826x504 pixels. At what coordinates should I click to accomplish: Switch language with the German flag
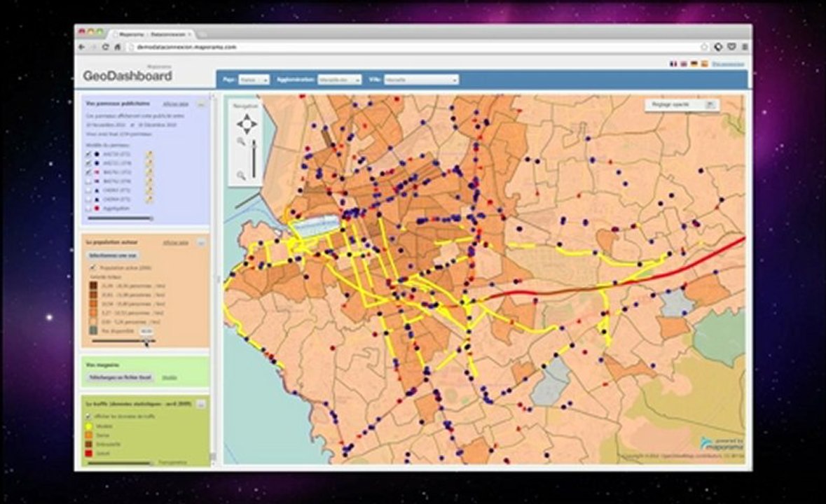(x=694, y=64)
